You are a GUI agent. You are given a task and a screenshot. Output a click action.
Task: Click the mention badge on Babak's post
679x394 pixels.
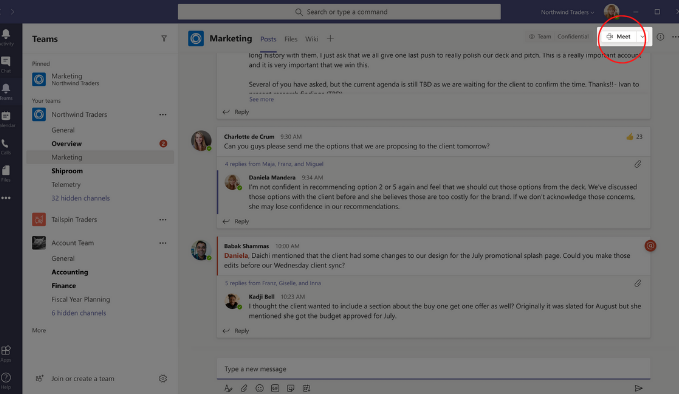tap(650, 246)
